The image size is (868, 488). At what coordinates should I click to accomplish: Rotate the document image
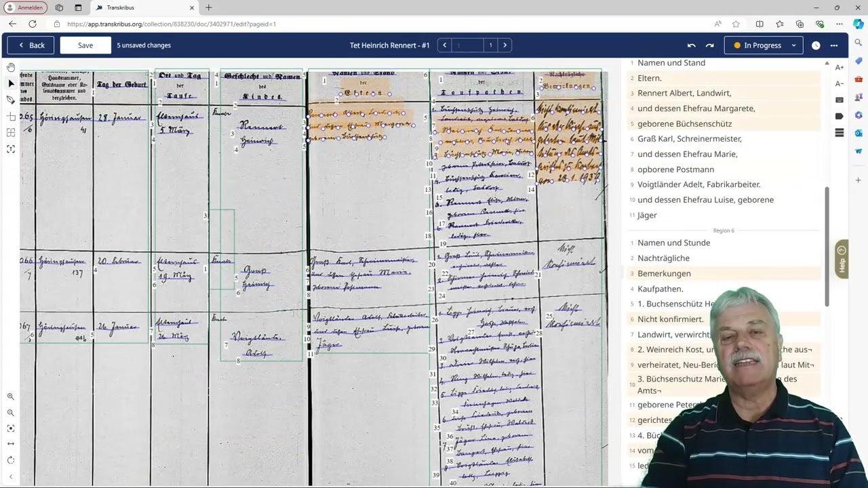point(11,460)
